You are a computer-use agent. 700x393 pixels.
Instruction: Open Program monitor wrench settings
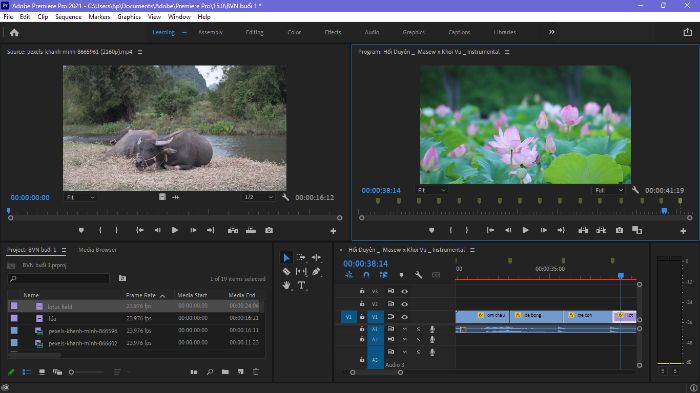(635, 190)
